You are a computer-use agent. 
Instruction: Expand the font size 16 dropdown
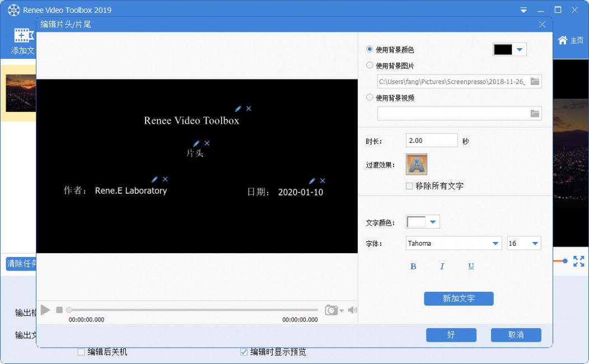click(x=535, y=244)
